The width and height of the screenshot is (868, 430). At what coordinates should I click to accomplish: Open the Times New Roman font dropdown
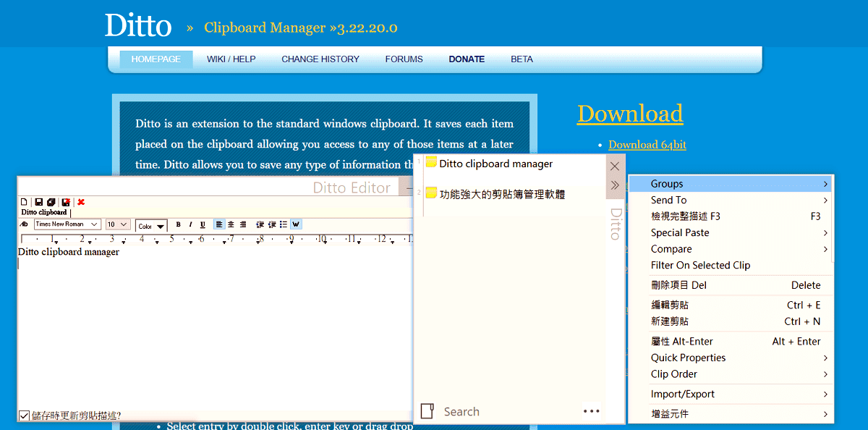[x=67, y=224]
